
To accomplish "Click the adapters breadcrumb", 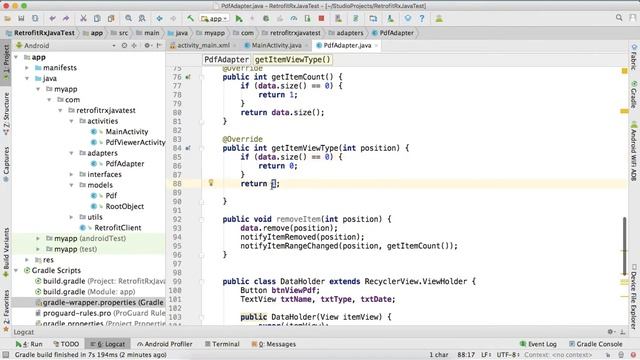I will [x=346, y=33].
